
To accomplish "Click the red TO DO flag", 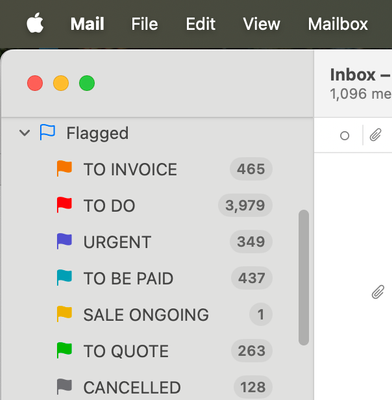I will [64, 205].
